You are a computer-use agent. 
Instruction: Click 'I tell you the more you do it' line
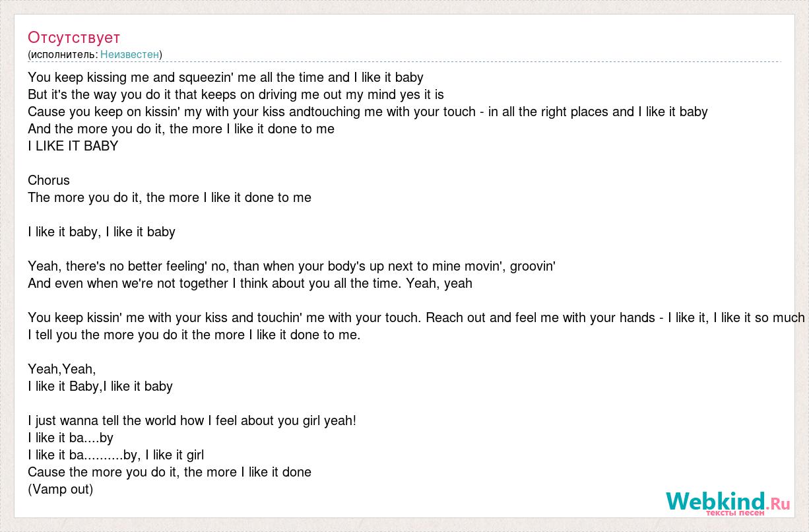click(195, 335)
